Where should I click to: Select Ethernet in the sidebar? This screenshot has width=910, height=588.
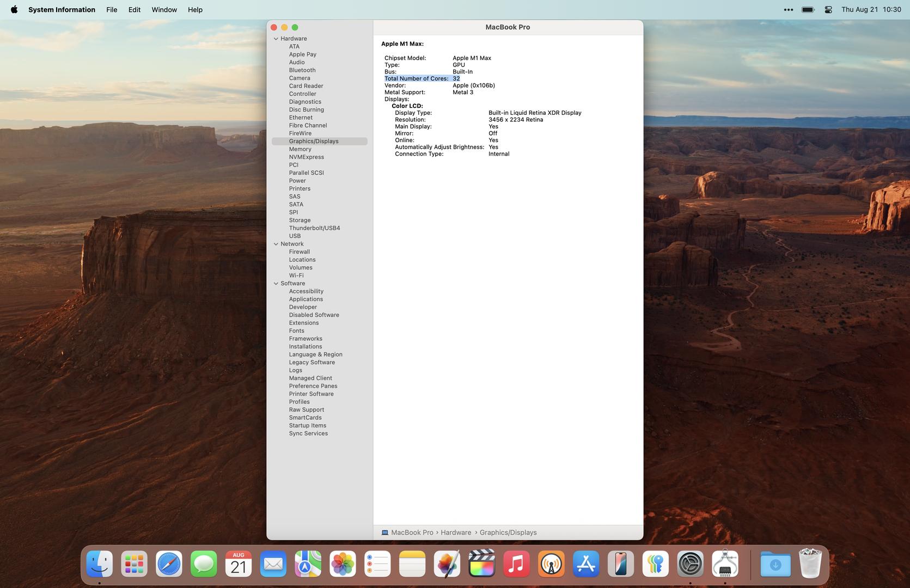(301, 118)
